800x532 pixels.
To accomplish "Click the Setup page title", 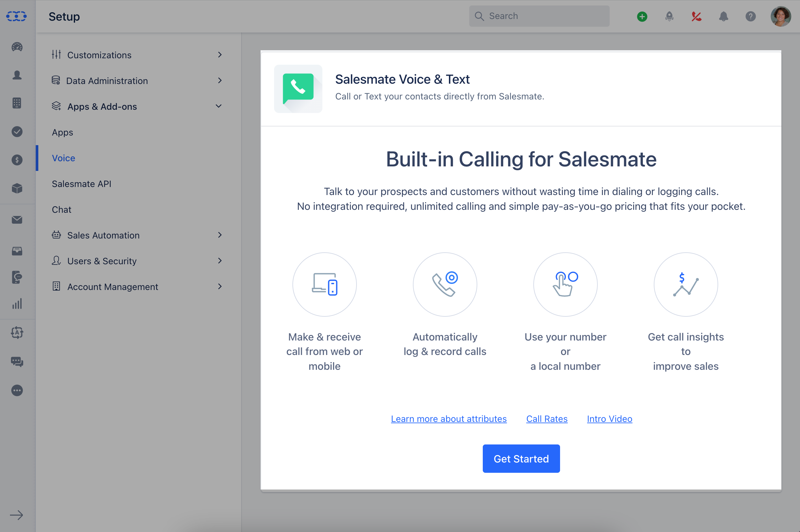I will coord(64,16).
